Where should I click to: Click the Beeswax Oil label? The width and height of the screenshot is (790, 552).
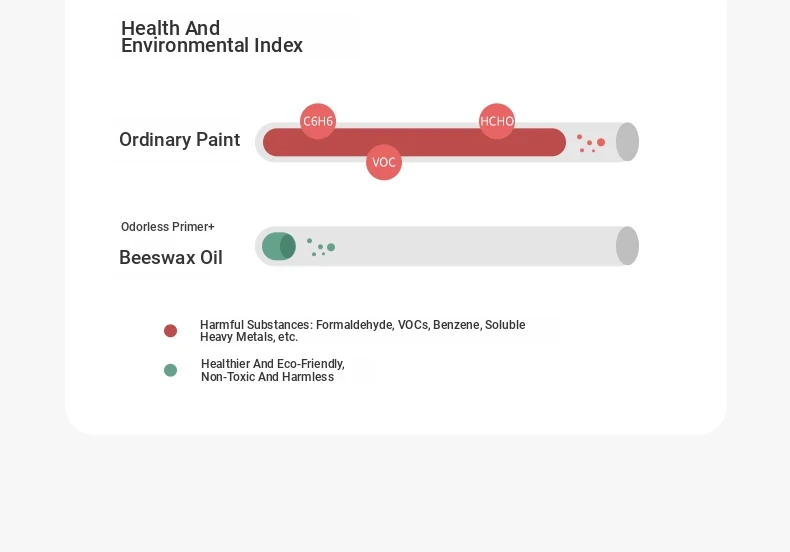pos(171,257)
